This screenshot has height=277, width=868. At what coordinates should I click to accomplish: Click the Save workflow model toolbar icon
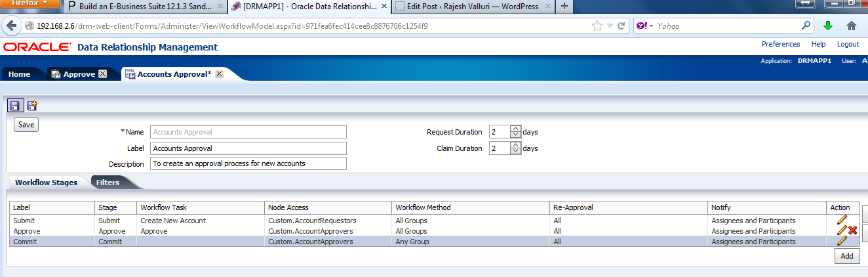pyautogui.click(x=16, y=105)
